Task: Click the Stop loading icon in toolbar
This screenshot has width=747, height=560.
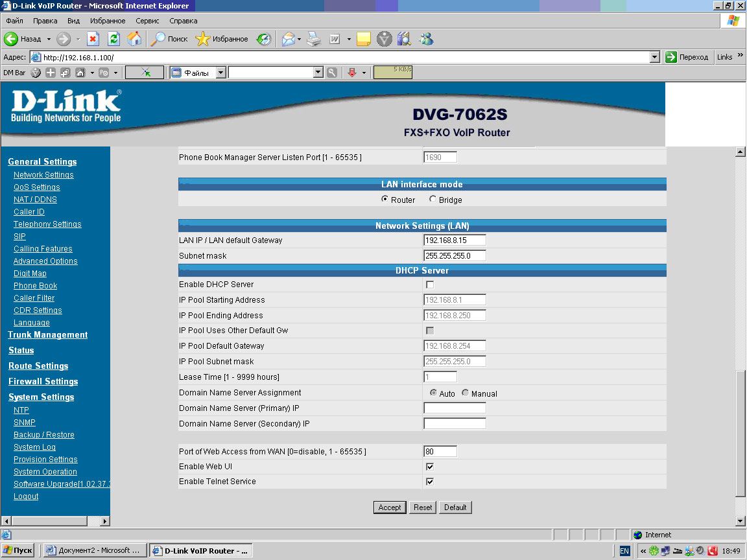Action: (x=93, y=39)
